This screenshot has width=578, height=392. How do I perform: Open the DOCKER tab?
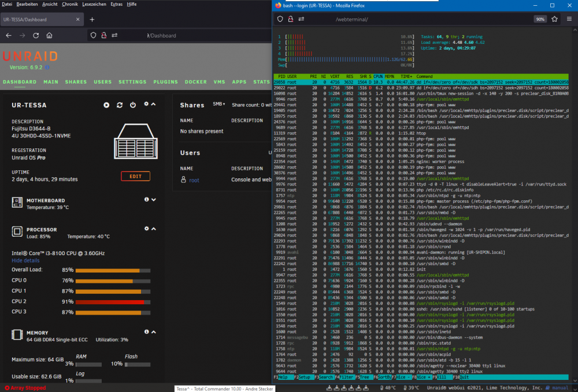196,82
